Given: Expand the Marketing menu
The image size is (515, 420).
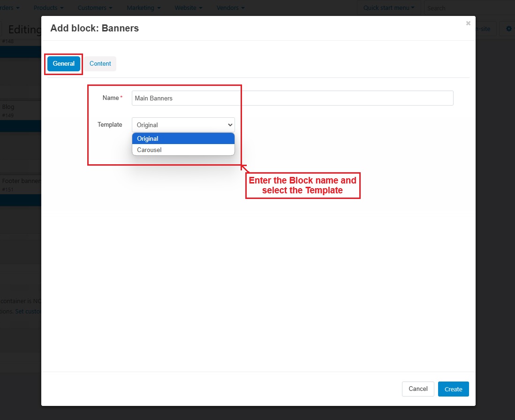Looking at the screenshot, I should point(144,8).
